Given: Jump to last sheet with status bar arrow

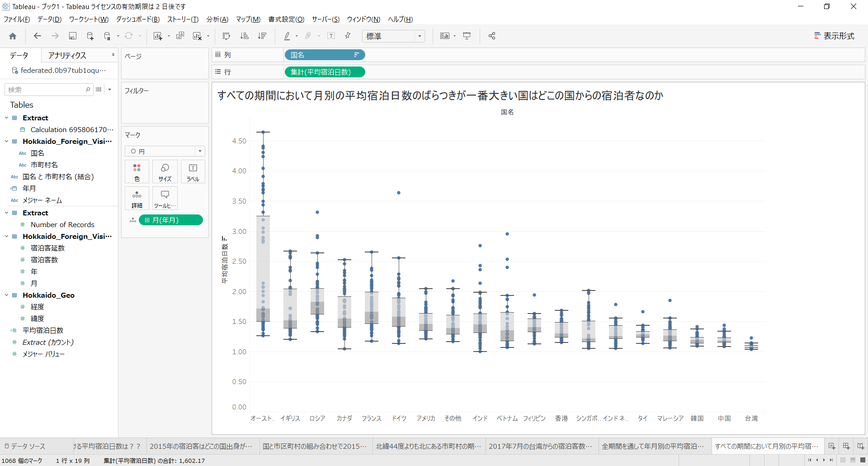Looking at the screenshot, I should (831, 460).
